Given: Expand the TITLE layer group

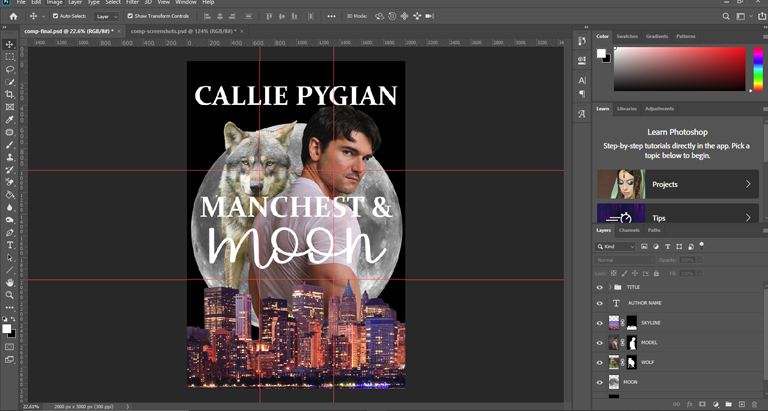Looking at the screenshot, I should pyautogui.click(x=610, y=287).
